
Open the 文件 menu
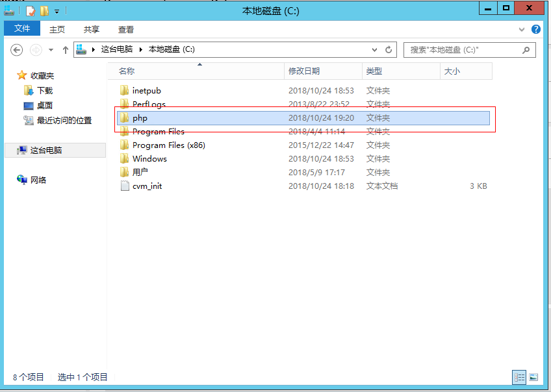(22, 29)
